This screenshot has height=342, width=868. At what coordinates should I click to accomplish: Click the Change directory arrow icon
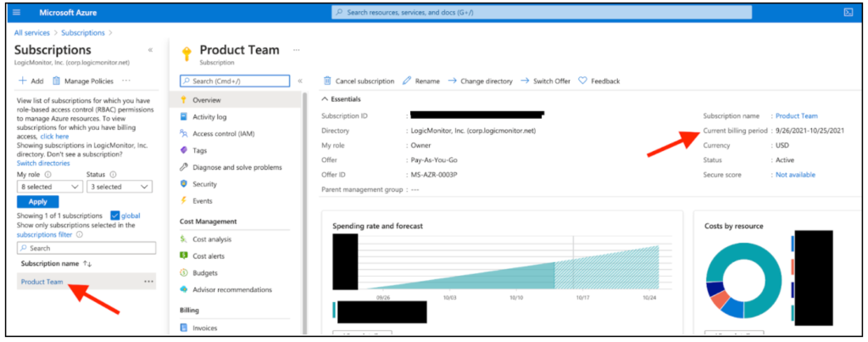coord(452,81)
